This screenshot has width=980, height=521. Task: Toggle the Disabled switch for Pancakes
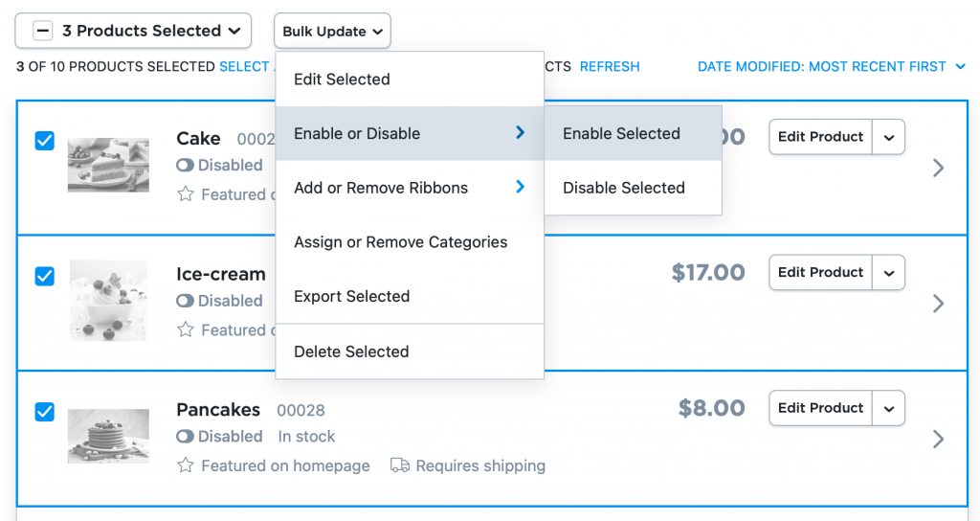pyautogui.click(x=185, y=437)
